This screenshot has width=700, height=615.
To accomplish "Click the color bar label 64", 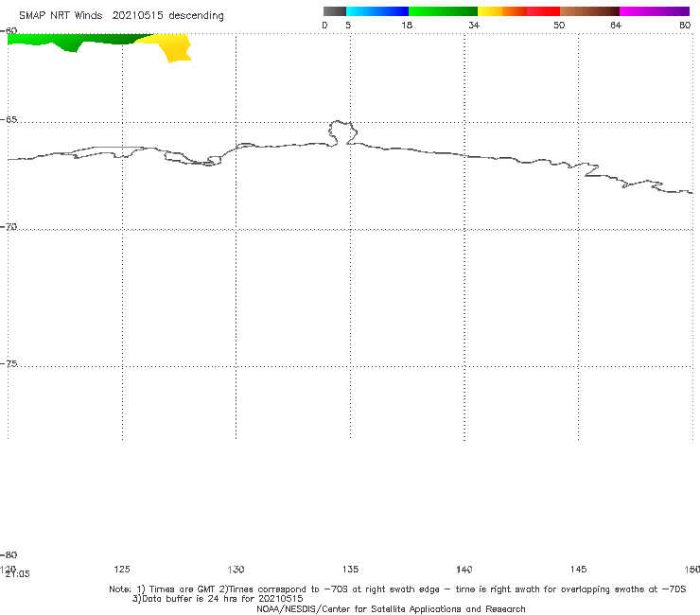I will click(x=616, y=25).
